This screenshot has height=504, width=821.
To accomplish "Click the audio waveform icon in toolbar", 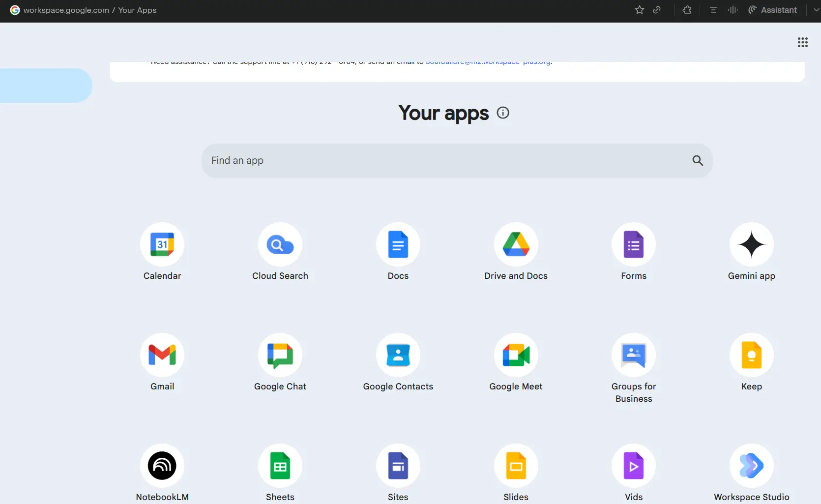I will [x=733, y=10].
